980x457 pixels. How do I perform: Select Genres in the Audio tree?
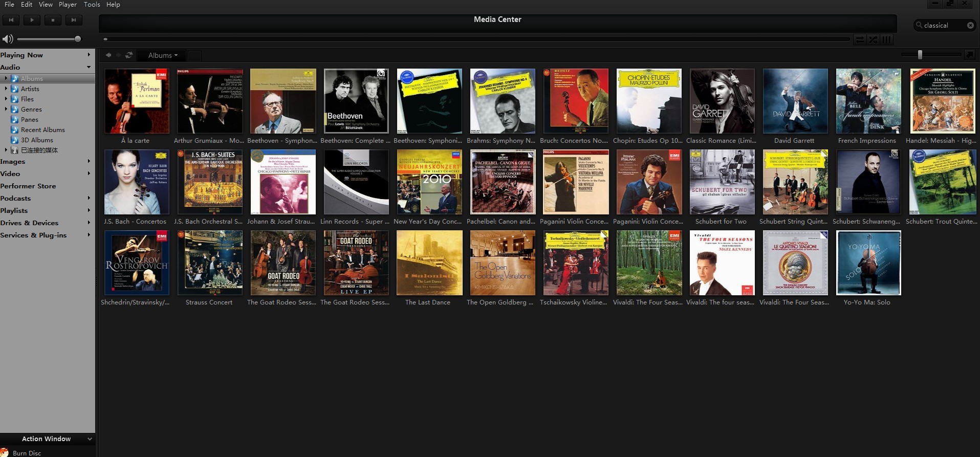click(x=31, y=109)
